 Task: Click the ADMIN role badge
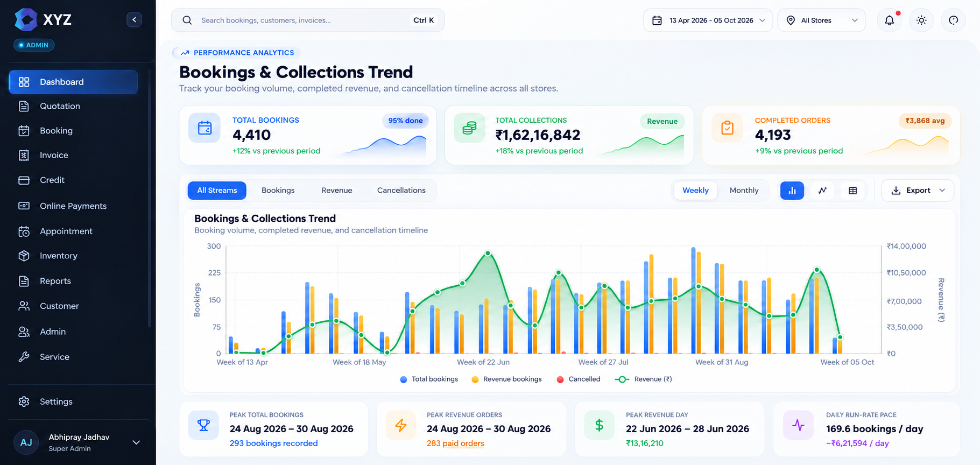click(x=34, y=45)
